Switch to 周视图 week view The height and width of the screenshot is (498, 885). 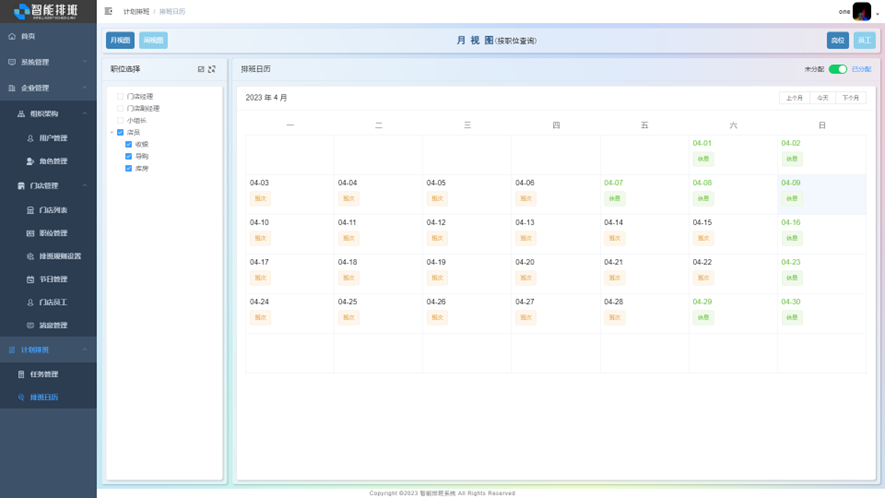[154, 40]
